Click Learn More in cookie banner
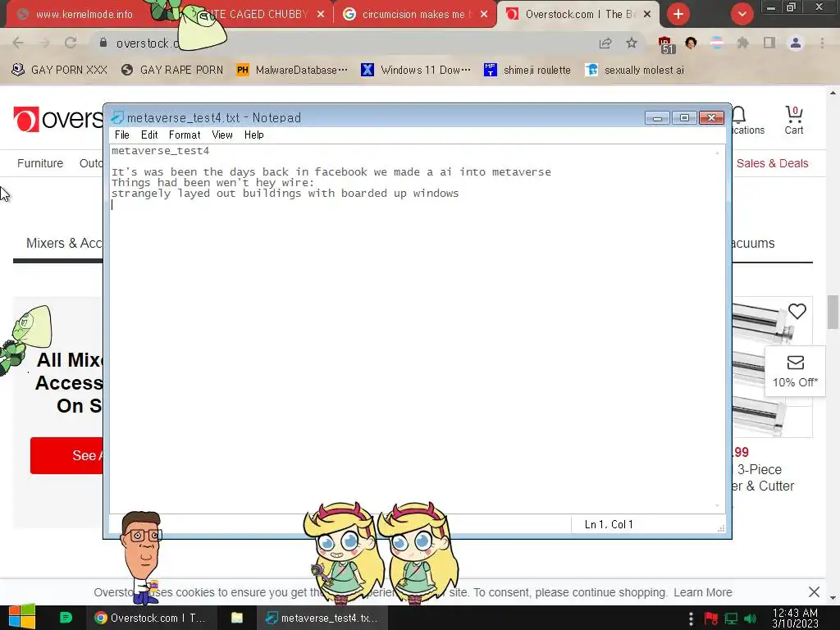Viewport: 840px width, 630px height. [x=702, y=592]
